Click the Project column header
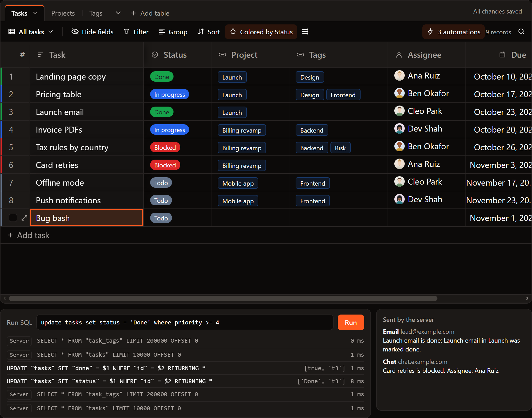This screenshot has width=532, height=418. pyautogui.click(x=250, y=55)
